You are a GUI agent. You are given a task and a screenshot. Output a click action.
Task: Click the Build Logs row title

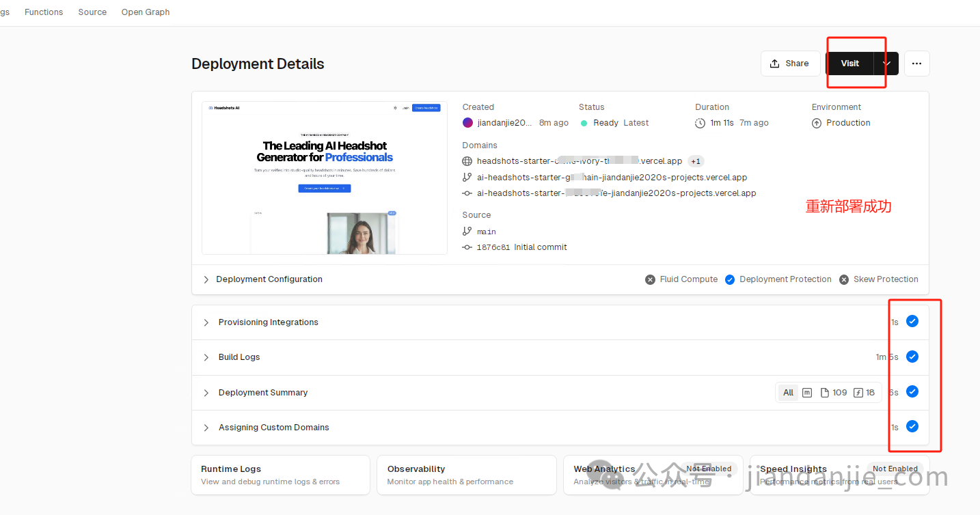pyautogui.click(x=239, y=357)
